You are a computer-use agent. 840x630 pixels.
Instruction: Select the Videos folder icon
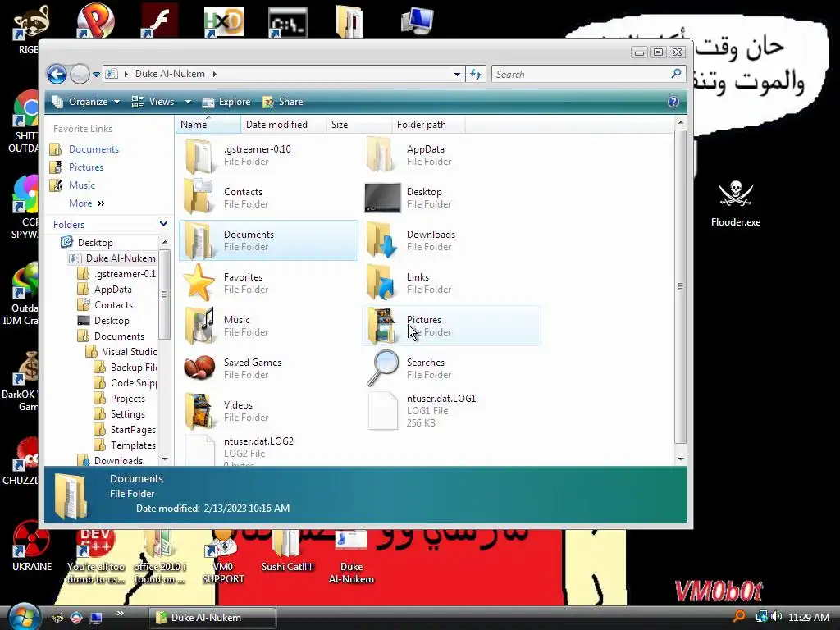click(x=199, y=411)
